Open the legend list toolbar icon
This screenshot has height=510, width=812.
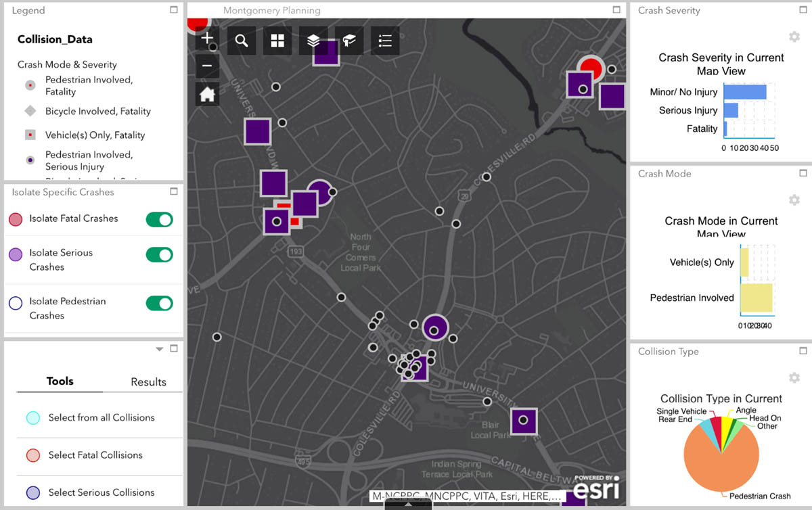tap(385, 41)
